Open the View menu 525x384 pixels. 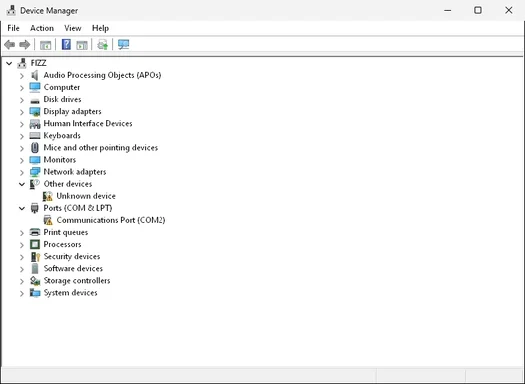[73, 28]
